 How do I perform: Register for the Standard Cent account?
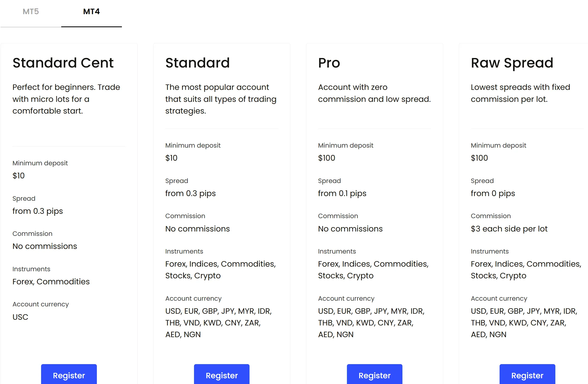[x=69, y=375]
